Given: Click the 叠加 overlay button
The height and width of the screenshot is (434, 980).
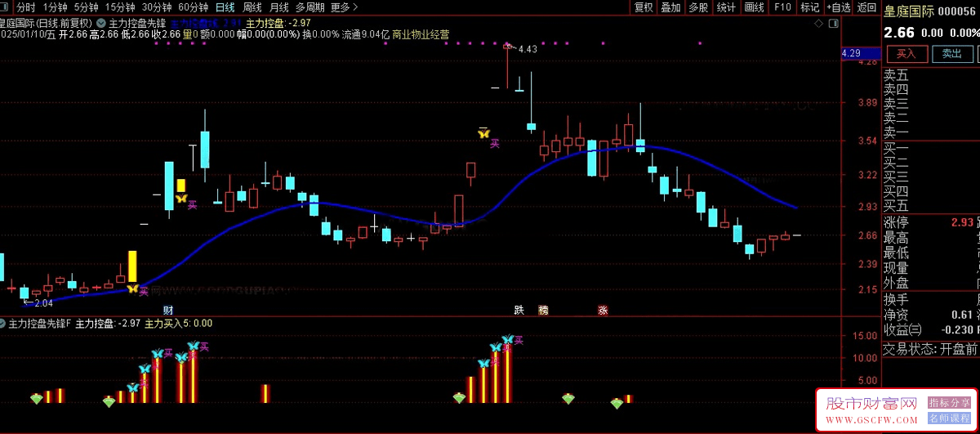Looking at the screenshot, I should [670, 7].
